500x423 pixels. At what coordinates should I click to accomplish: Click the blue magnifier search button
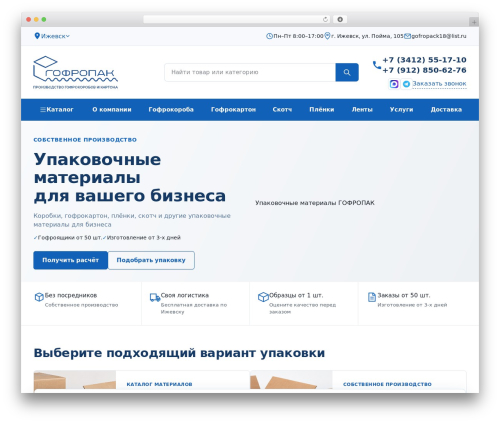(347, 72)
